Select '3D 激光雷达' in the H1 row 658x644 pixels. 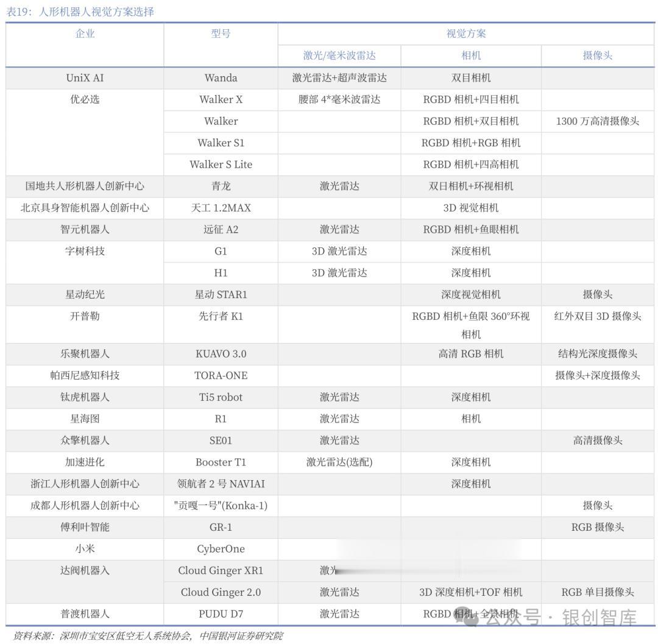coord(339,273)
